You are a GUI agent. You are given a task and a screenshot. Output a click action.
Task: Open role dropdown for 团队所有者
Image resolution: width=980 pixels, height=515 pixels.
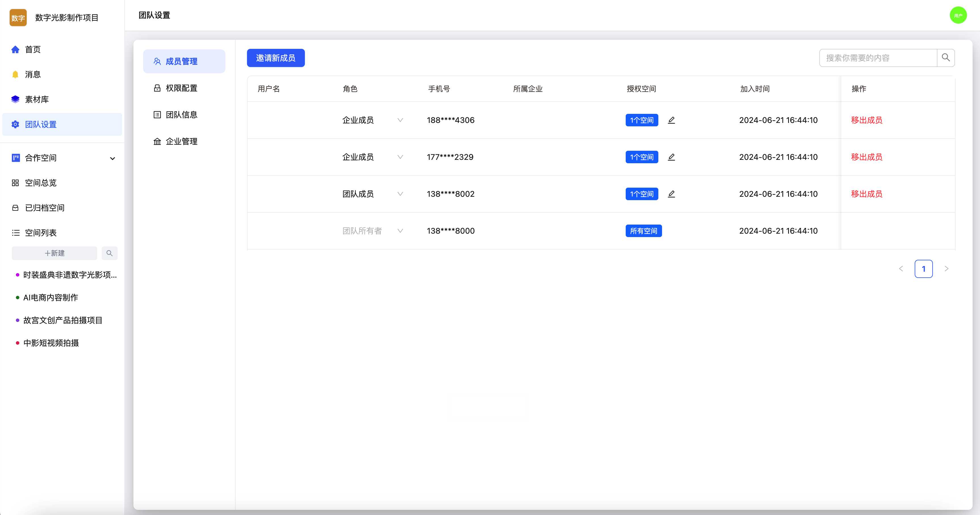point(400,231)
